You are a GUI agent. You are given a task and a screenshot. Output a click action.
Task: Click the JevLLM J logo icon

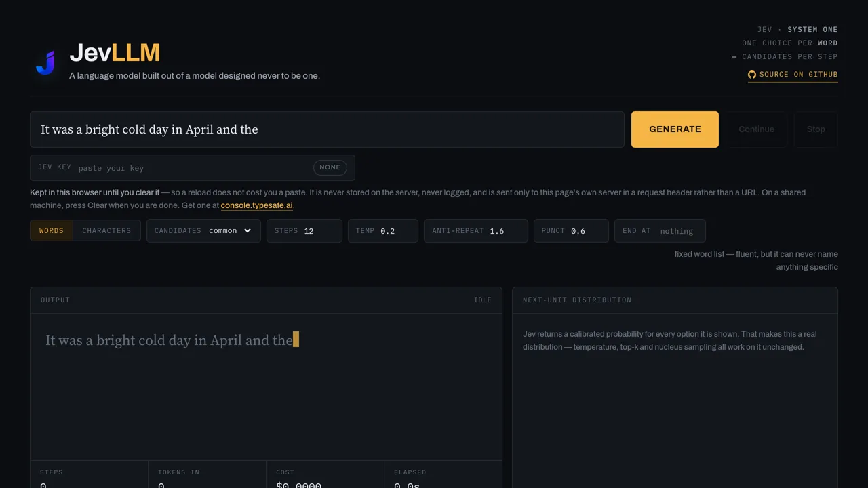pos(45,62)
